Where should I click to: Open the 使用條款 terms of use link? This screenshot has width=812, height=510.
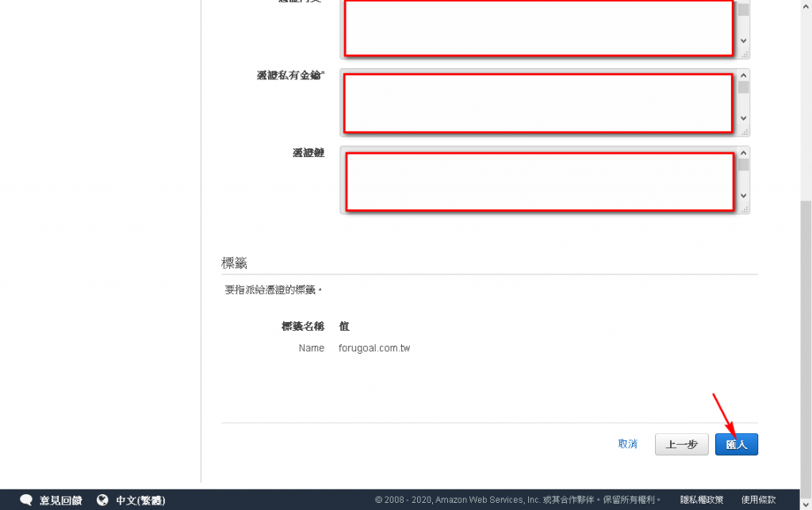tap(759, 500)
